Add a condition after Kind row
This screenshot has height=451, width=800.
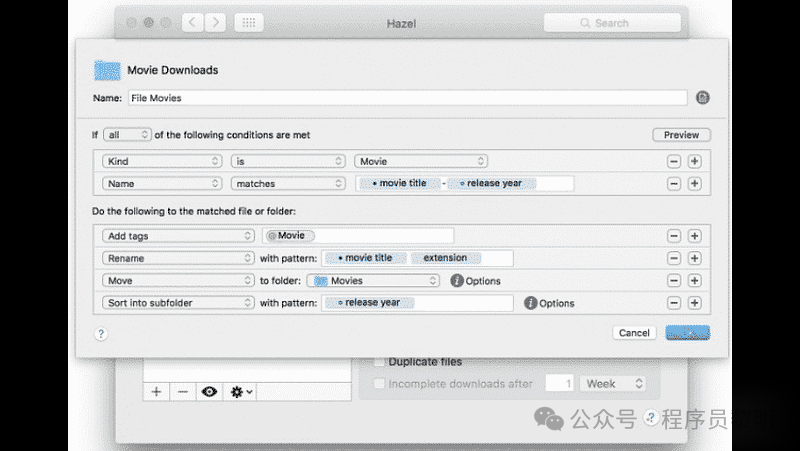[694, 161]
